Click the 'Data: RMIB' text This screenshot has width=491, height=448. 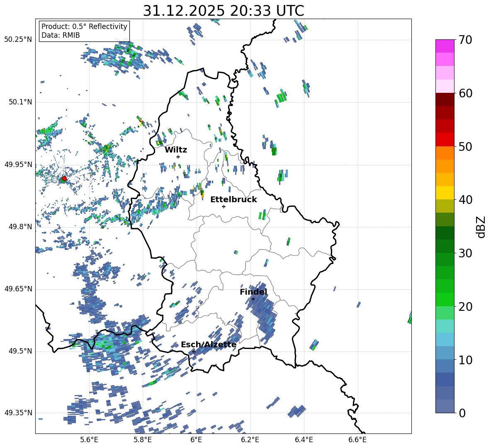pyautogui.click(x=61, y=35)
